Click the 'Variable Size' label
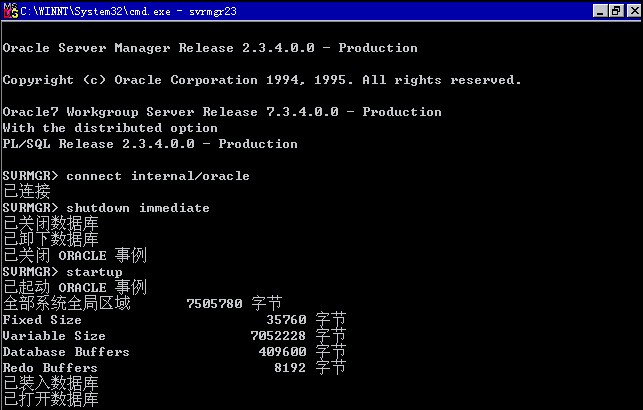This screenshot has height=410, width=643. click(x=54, y=336)
